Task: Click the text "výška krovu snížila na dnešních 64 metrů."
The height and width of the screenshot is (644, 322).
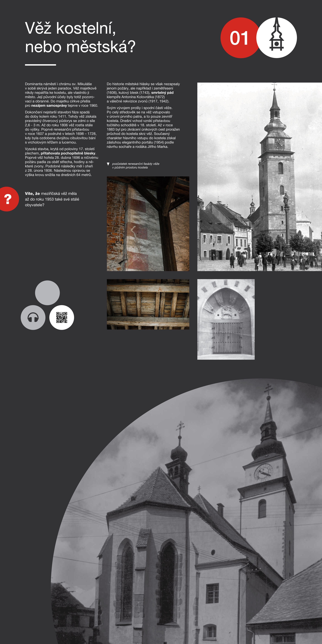Action: pos(58,175)
